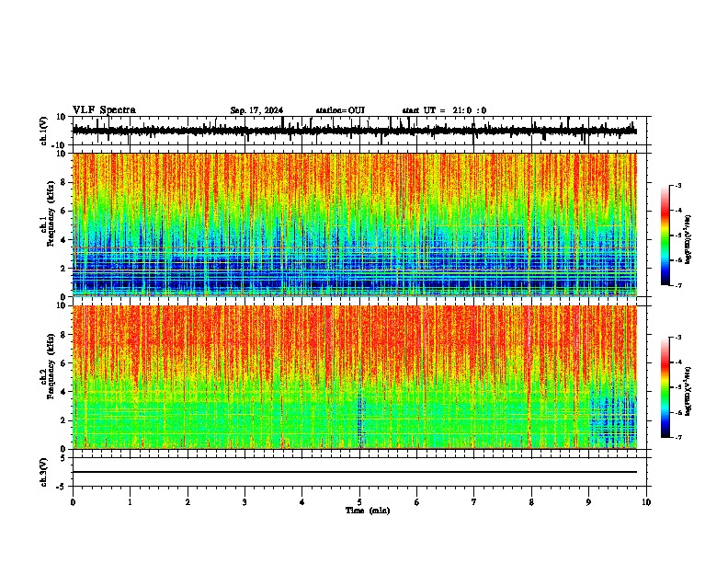Viewport: 728px width, 563px height.
Task: Click the "5" tick on the time axis
Action: point(359,502)
